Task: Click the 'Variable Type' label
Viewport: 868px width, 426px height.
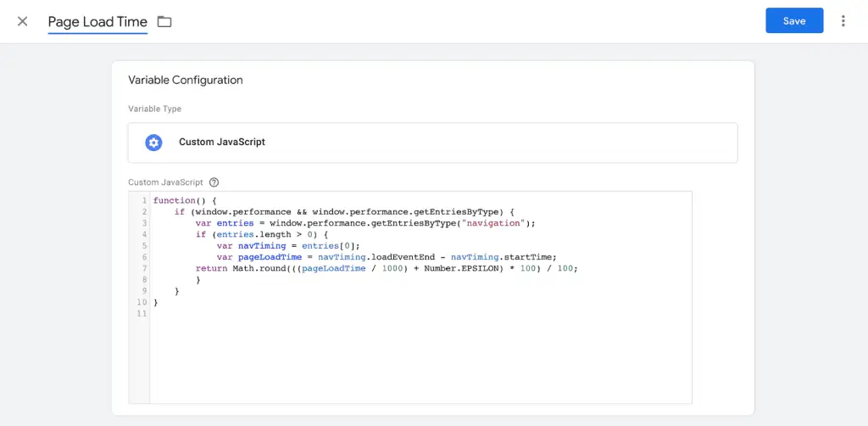Action: (x=154, y=109)
